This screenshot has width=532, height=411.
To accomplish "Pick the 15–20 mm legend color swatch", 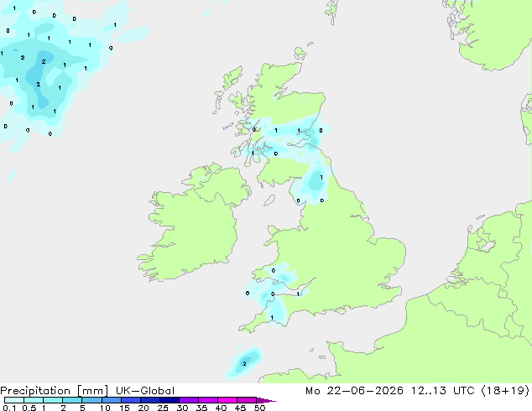I will pos(130,400).
